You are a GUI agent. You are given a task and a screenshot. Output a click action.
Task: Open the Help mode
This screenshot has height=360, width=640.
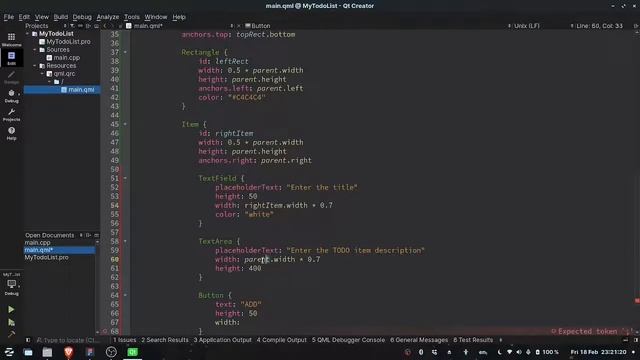(x=11, y=133)
